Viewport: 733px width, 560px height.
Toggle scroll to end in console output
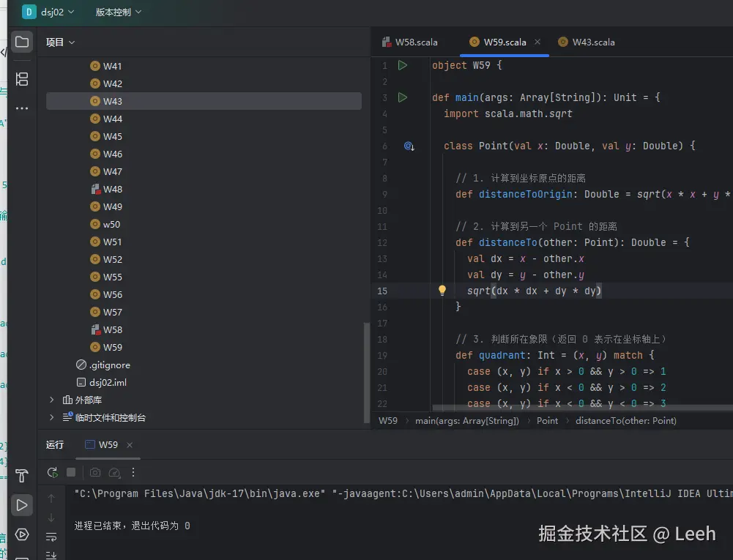51,554
